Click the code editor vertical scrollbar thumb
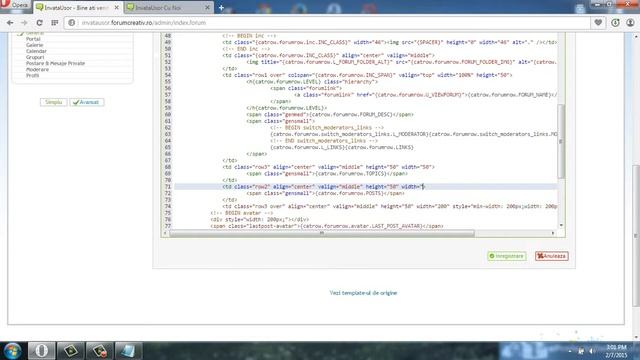This screenshot has width=640, height=360. pyautogui.click(x=561, y=141)
